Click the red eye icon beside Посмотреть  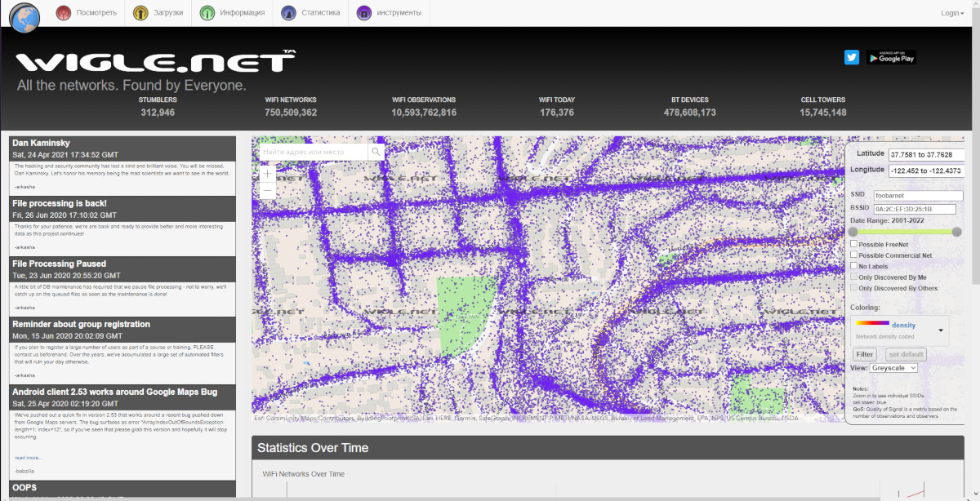coord(63,13)
